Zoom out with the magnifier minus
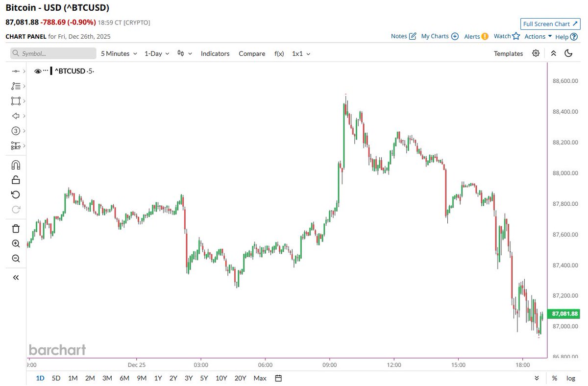Screen dimensions: 588x386 point(16,259)
